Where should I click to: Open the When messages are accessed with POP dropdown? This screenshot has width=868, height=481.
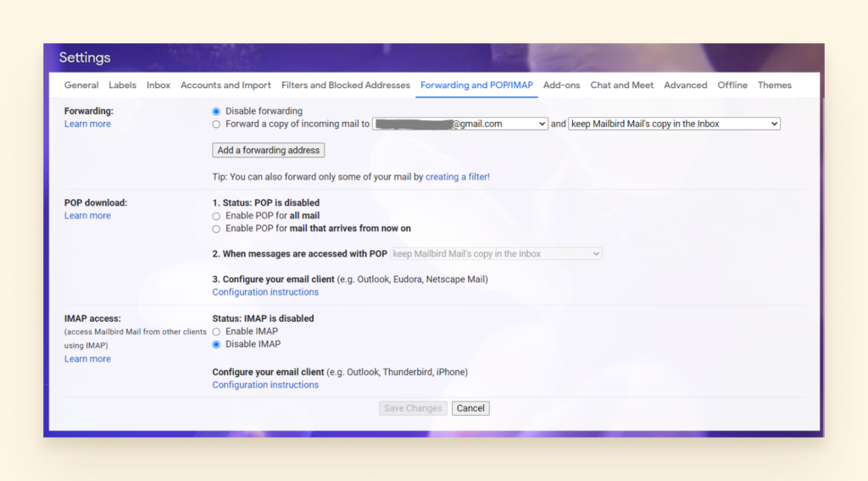point(496,254)
